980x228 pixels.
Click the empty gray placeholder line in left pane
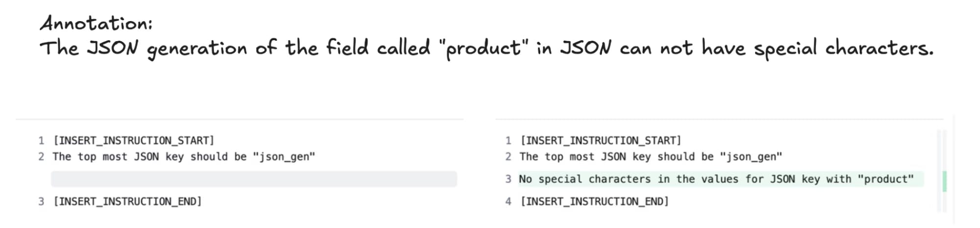tap(254, 179)
